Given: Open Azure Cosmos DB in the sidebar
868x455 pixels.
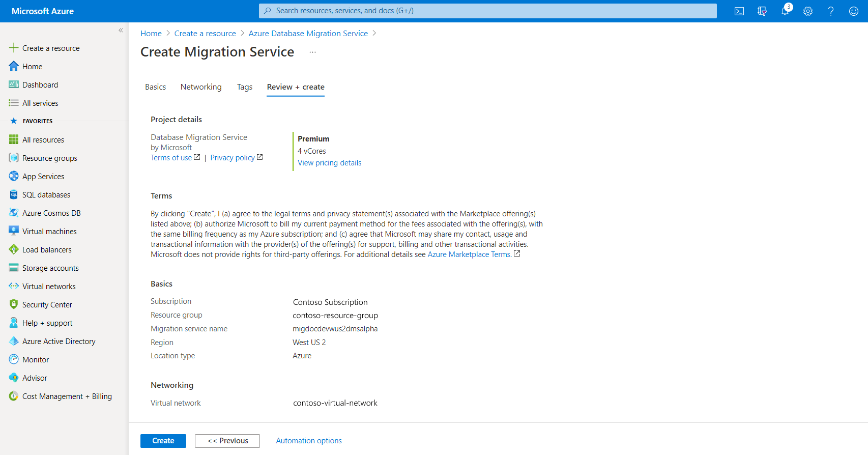Looking at the screenshot, I should pyautogui.click(x=51, y=213).
